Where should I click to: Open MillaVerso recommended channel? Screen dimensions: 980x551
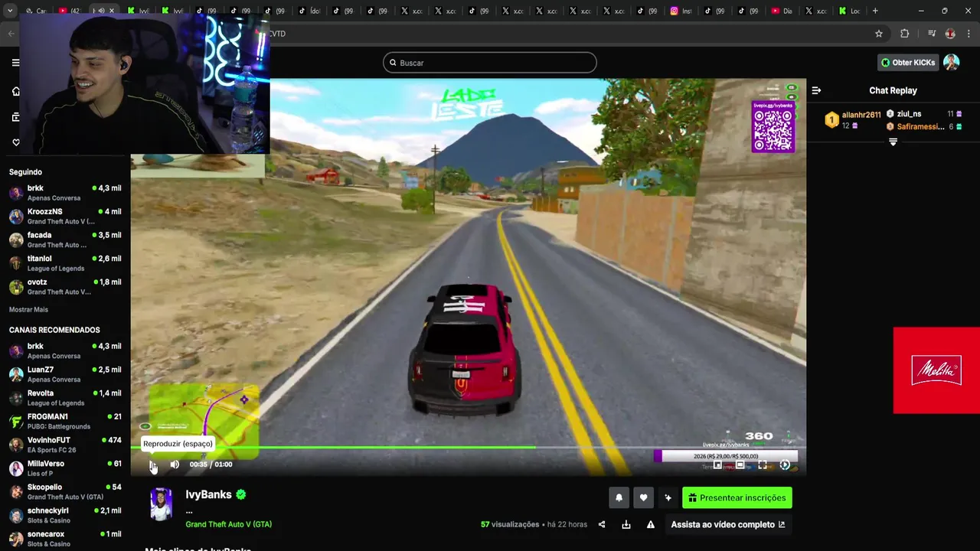coord(65,468)
